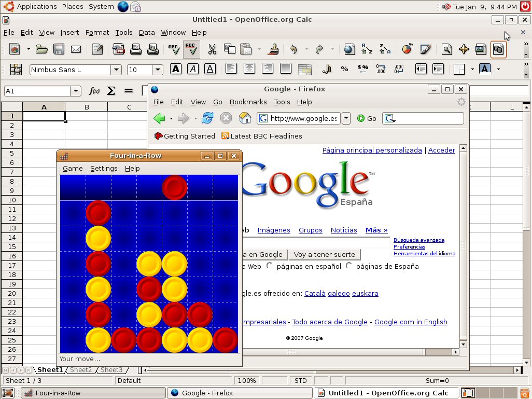The height and width of the screenshot is (399, 532).
Task: Activate the Format Paintbrush in Calc
Action: click(x=273, y=50)
